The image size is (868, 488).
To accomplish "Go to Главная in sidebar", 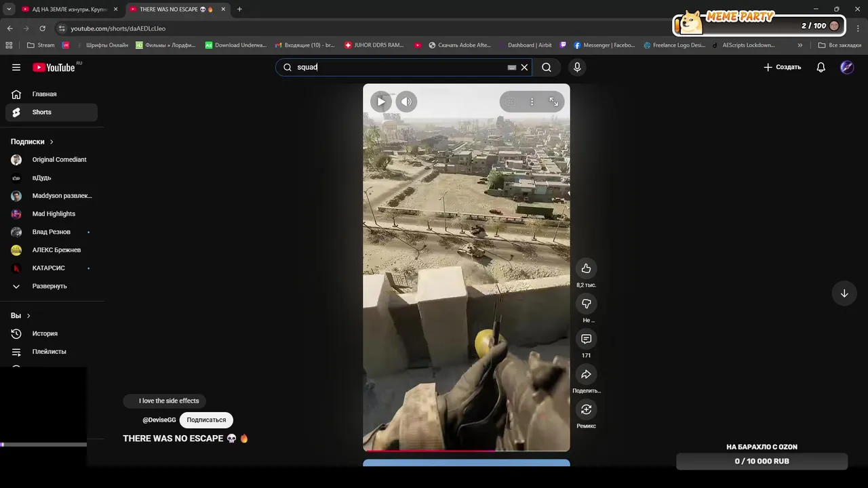I will (x=52, y=94).
